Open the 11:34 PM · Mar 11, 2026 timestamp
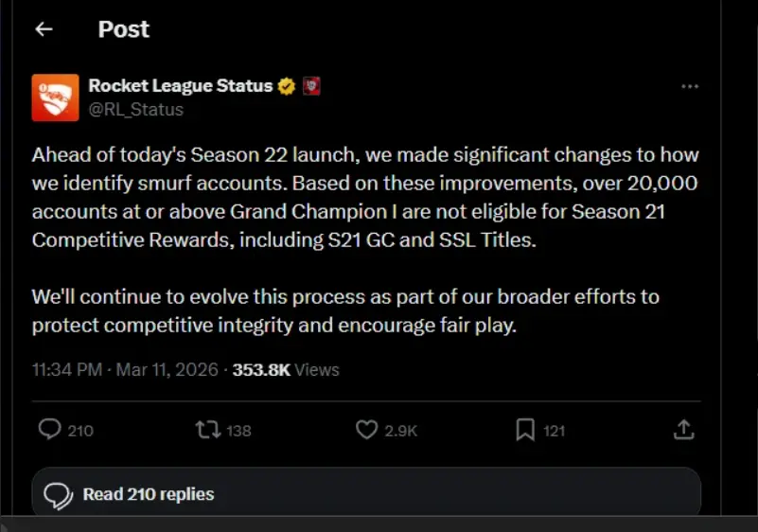The image size is (758, 532). pos(125,369)
